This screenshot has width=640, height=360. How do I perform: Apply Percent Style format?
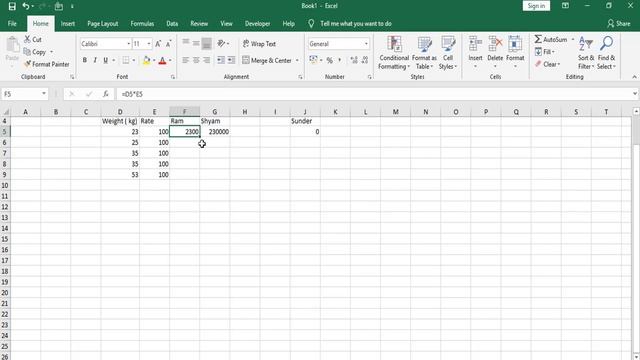click(x=329, y=60)
